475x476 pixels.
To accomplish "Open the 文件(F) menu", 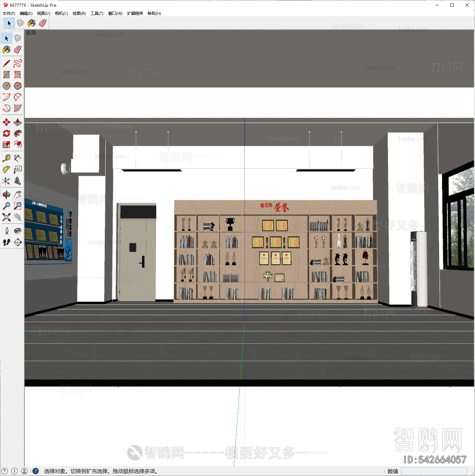I will 9,13.
